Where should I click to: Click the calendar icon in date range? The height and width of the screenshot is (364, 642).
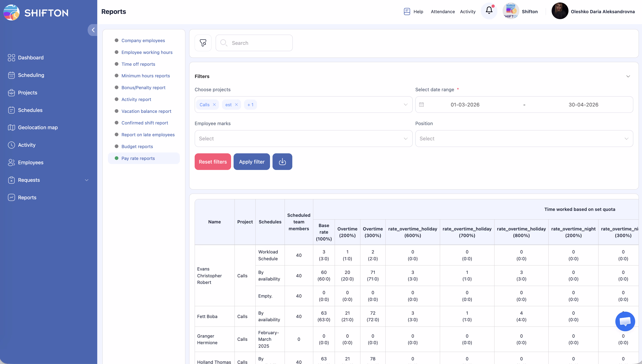421,104
